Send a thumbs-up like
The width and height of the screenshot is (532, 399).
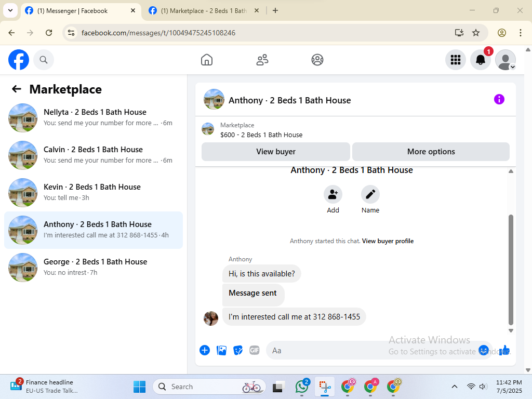504,350
